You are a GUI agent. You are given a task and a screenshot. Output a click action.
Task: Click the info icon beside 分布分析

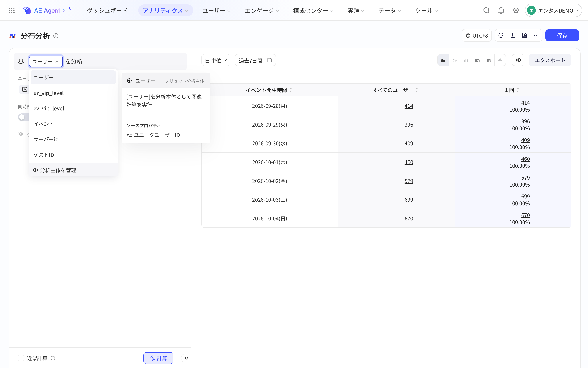(x=56, y=36)
